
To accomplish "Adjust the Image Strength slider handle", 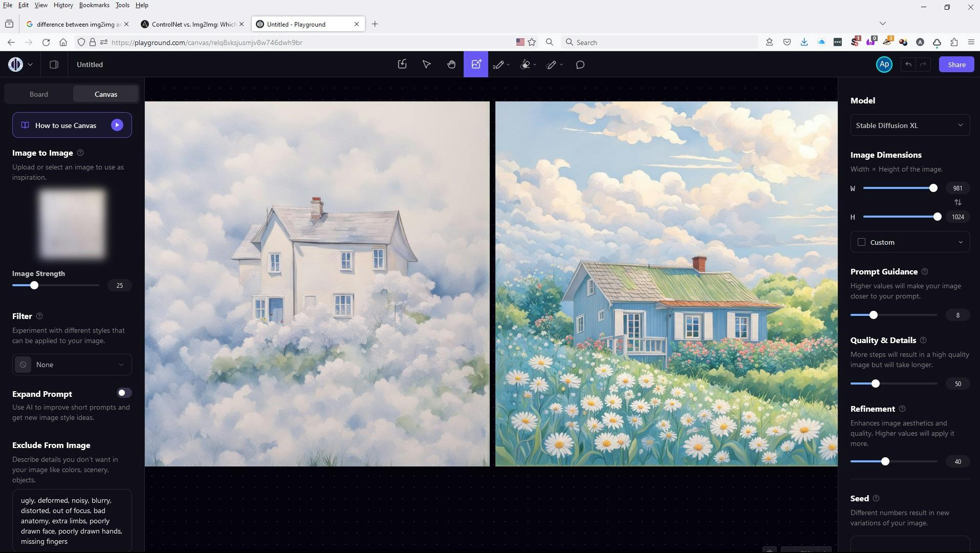I will point(34,285).
